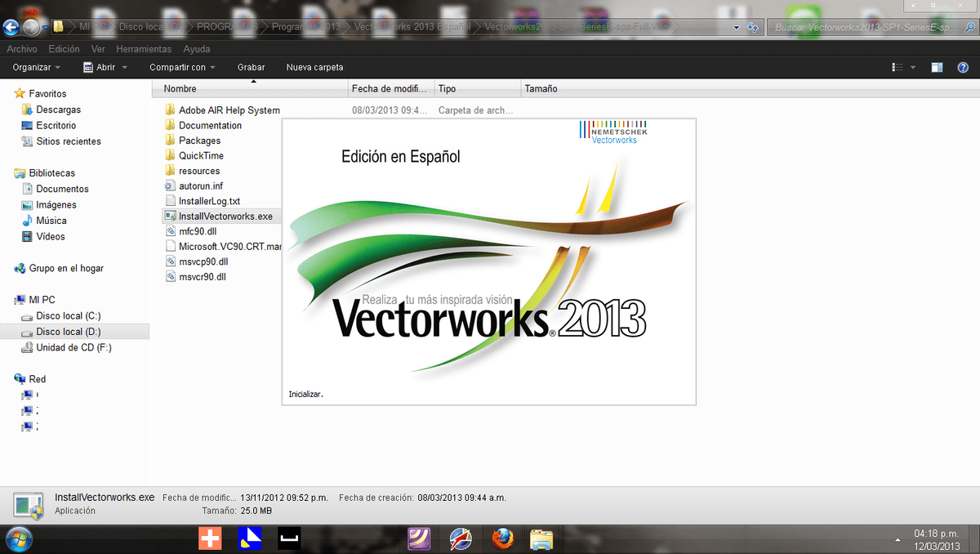Open the Ayuda menu
This screenshot has width=980, height=554.
(197, 49)
